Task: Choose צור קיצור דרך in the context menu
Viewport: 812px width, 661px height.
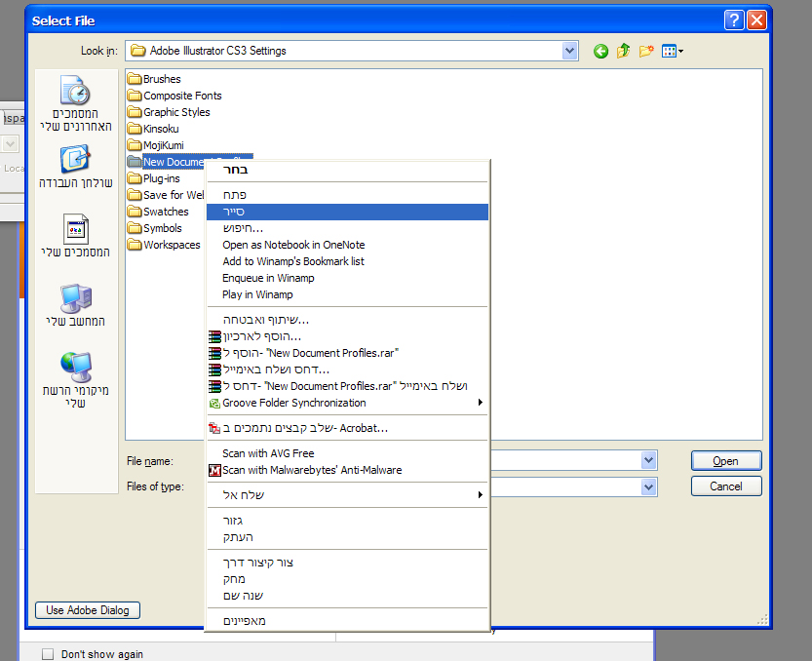Action: 347,563
